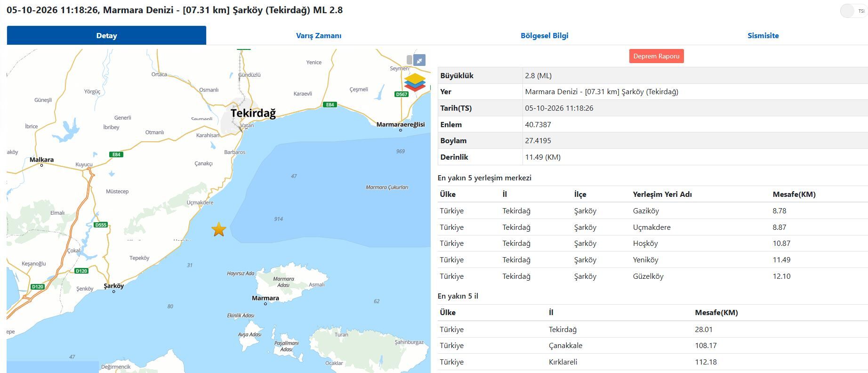This screenshot has width=868, height=373.
Task: Click the Hoşköy settlement row
Action: pyautogui.click(x=652, y=243)
